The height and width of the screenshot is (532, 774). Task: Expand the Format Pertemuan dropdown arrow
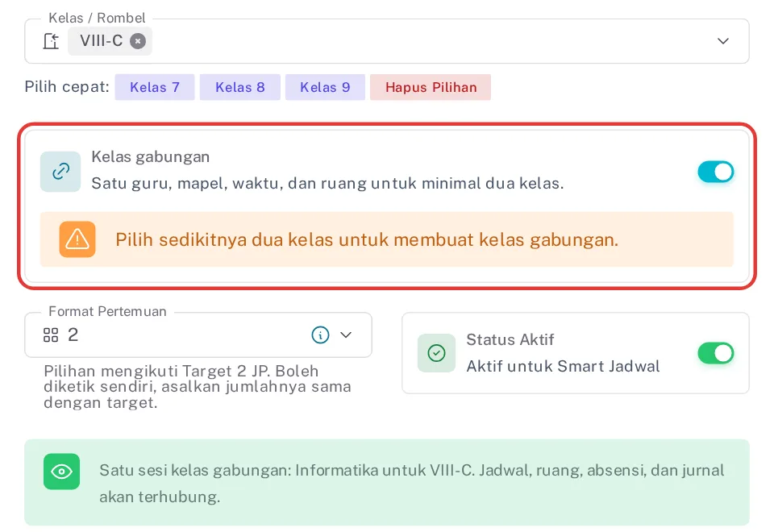point(346,335)
